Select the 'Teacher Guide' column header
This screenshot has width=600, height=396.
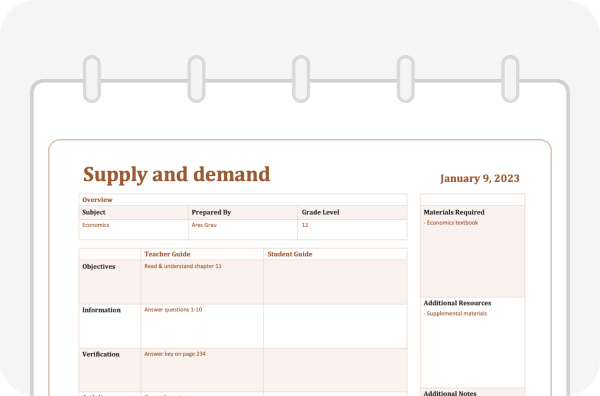pyautogui.click(x=167, y=254)
